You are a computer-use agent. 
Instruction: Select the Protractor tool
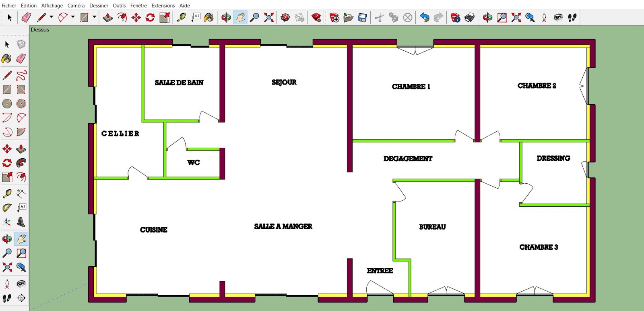pos(7,208)
